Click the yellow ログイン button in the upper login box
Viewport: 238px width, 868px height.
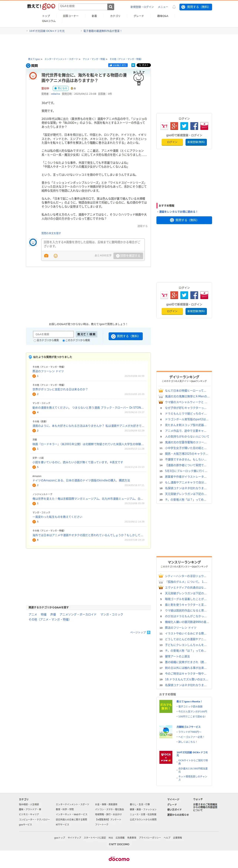click(x=172, y=142)
